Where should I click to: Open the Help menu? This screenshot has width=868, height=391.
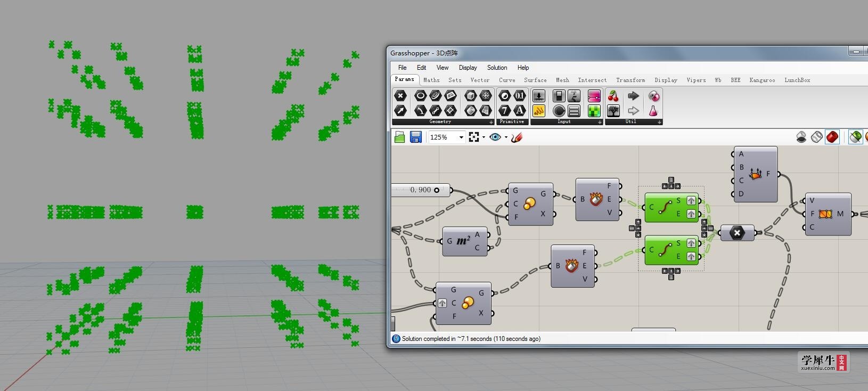click(x=523, y=68)
